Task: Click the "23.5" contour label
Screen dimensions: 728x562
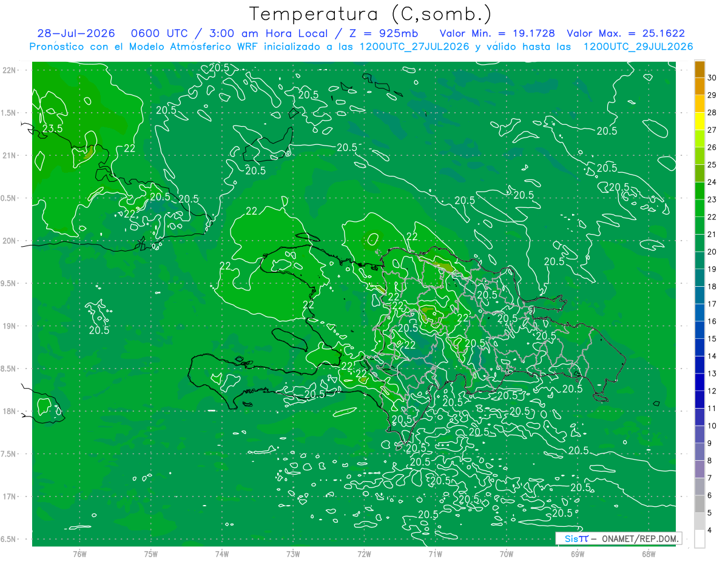Action: tap(52, 129)
